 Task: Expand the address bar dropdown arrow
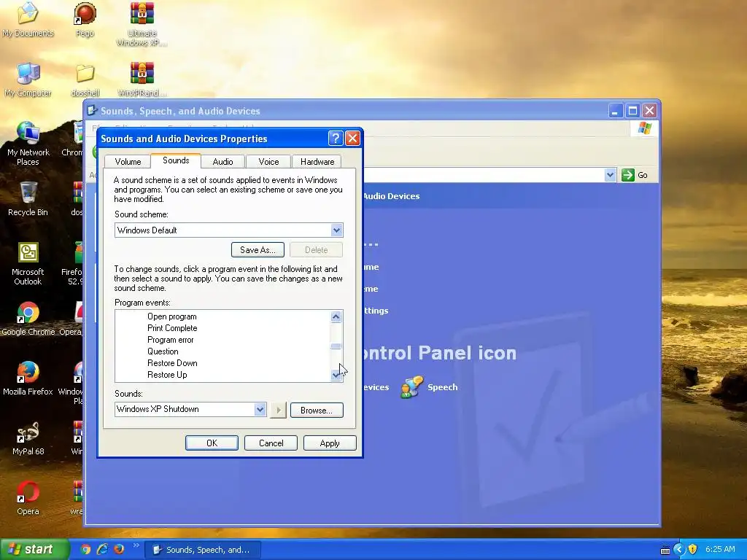pyautogui.click(x=611, y=175)
